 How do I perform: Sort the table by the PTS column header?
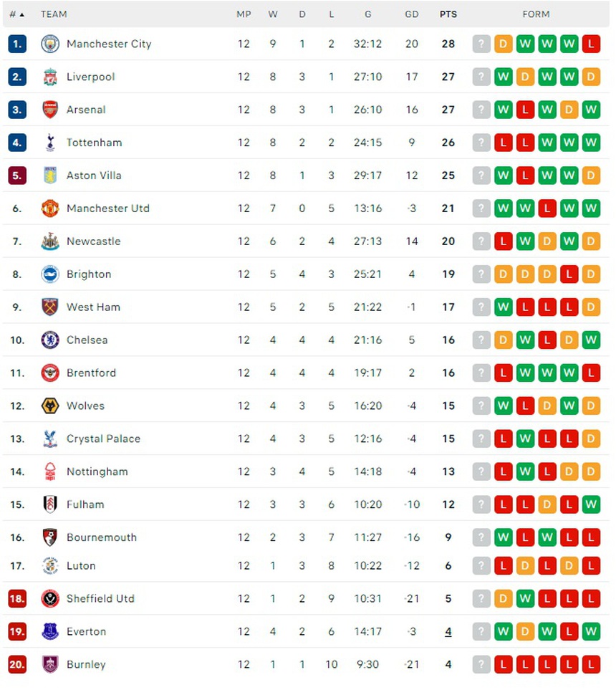448,14
